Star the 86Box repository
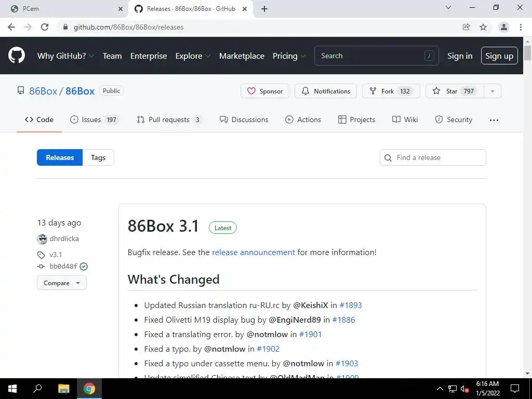This screenshot has width=532, height=399. [x=455, y=91]
